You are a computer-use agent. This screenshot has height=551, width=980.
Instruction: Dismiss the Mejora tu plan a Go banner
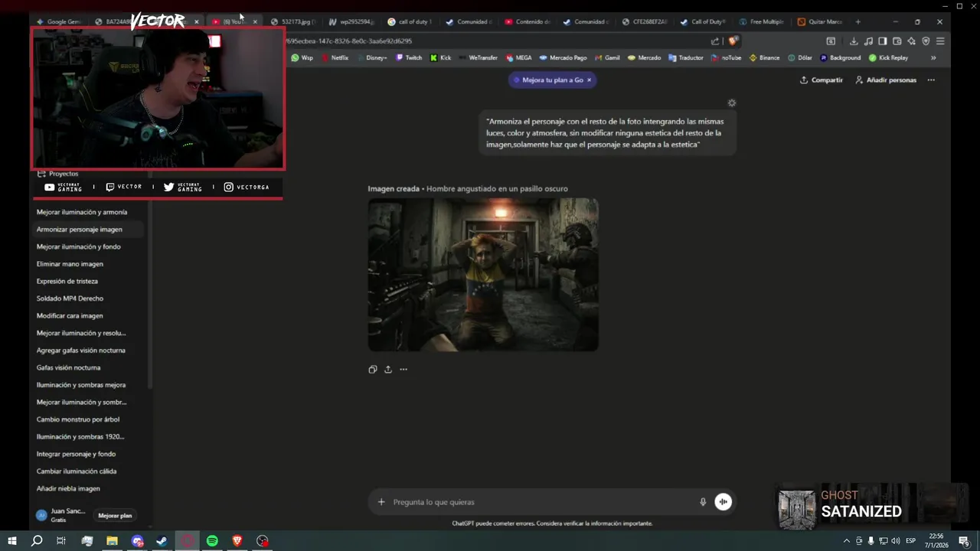(589, 80)
